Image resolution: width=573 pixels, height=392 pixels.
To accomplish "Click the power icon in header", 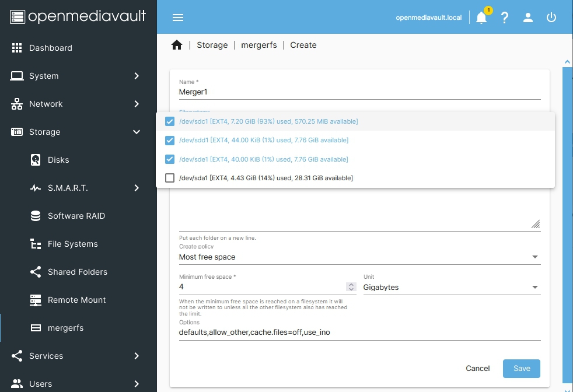I will coord(551,17).
